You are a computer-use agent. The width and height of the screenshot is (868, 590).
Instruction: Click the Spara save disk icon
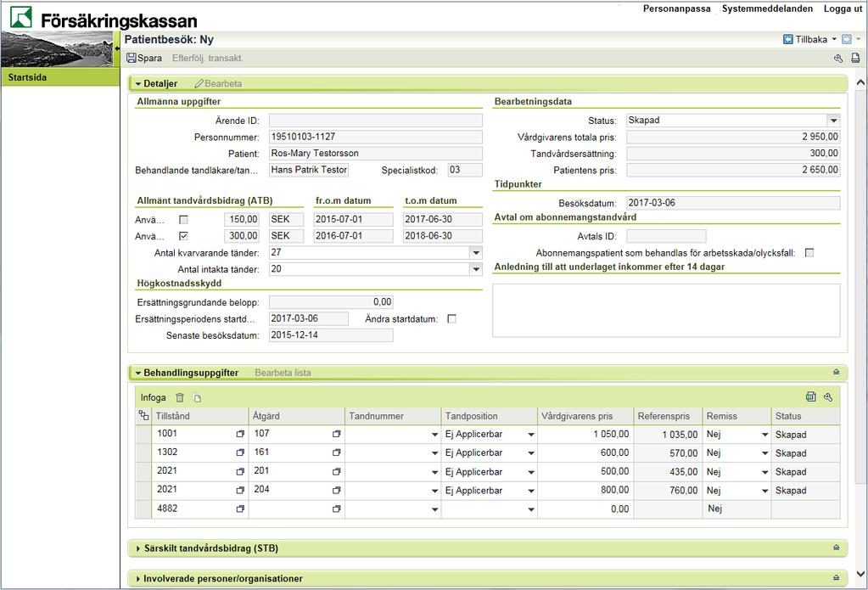coord(132,58)
